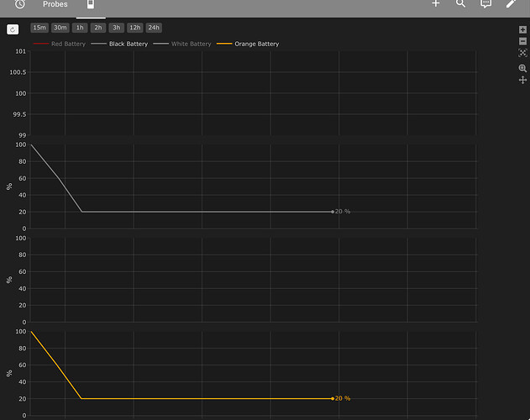Select the device tab icon
Viewport: 530px width, 420px height.
point(91,4)
